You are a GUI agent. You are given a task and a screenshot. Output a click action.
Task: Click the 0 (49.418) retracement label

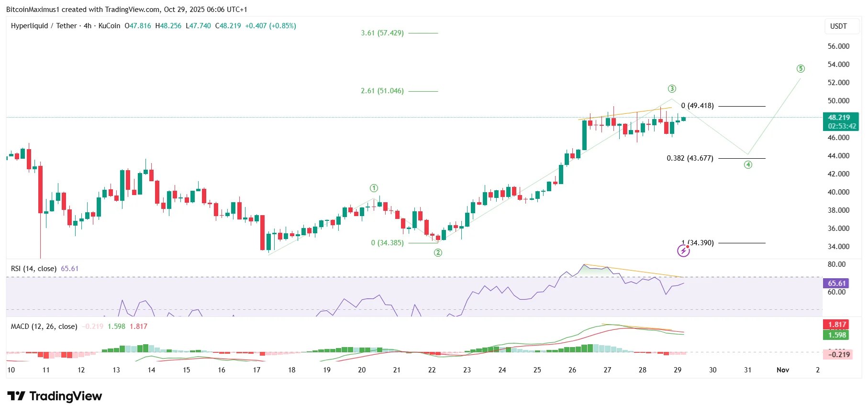(697, 106)
